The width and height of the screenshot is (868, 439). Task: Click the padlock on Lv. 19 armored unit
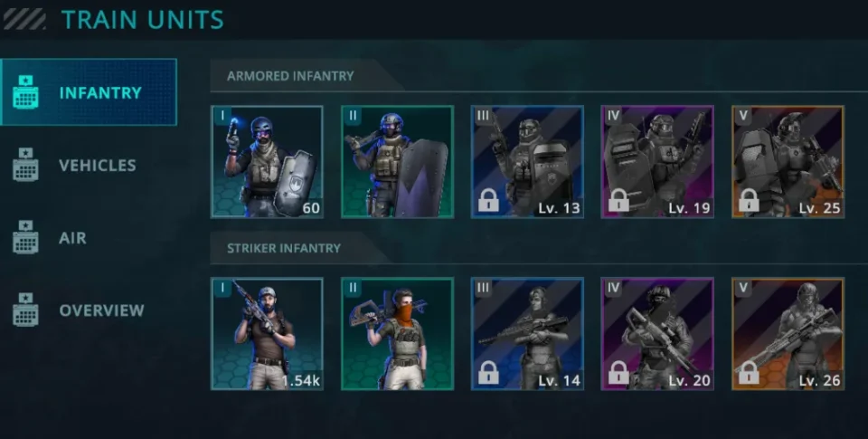618,201
